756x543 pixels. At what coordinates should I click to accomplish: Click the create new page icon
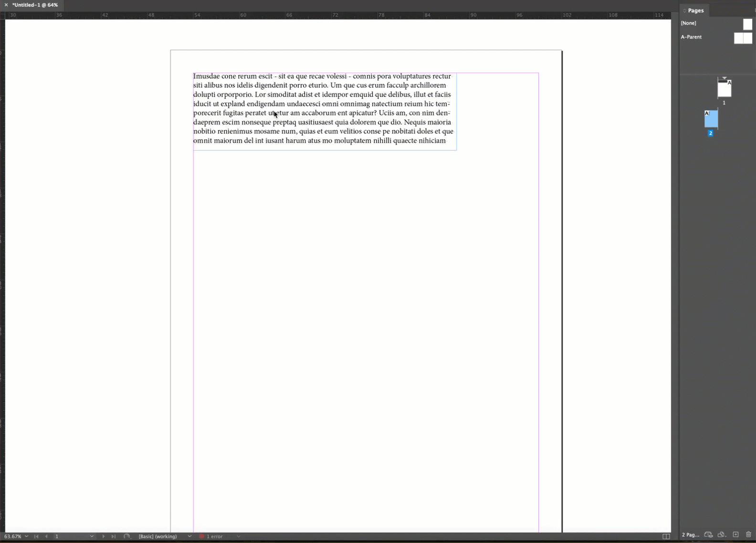click(x=735, y=534)
